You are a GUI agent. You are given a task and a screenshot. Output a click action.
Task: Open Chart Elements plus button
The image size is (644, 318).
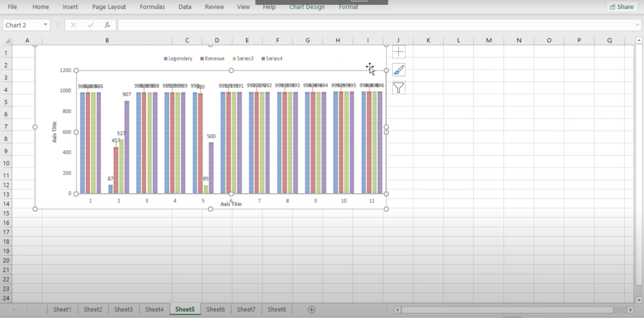398,52
